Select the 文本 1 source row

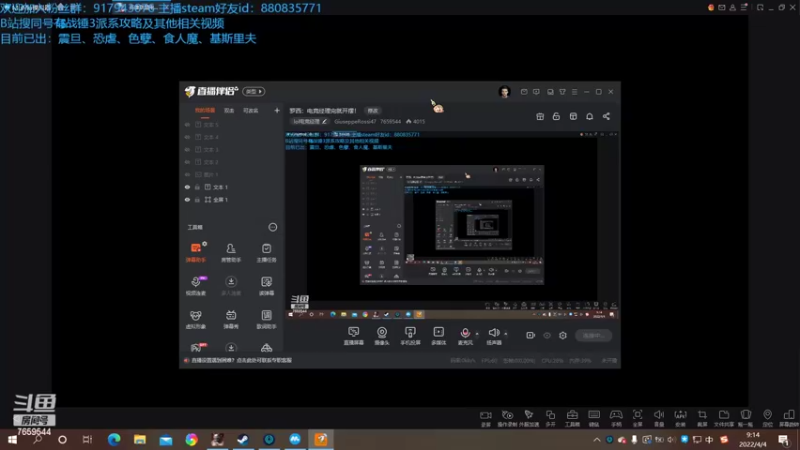[x=232, y=187]
